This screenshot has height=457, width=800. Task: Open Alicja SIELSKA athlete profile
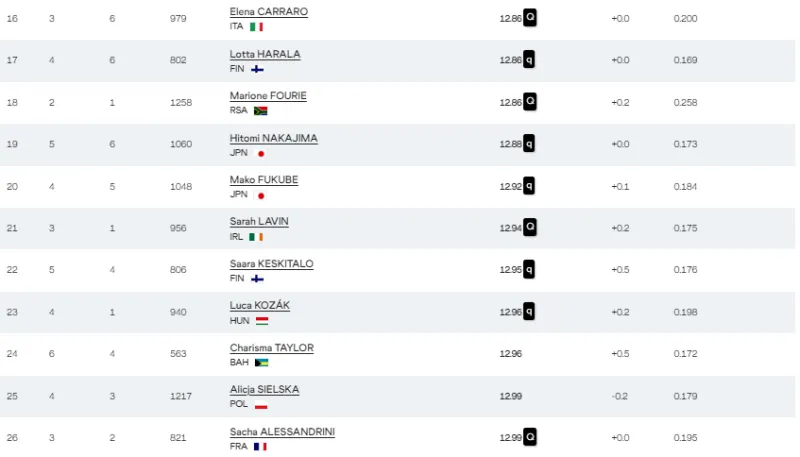[264, 390]
